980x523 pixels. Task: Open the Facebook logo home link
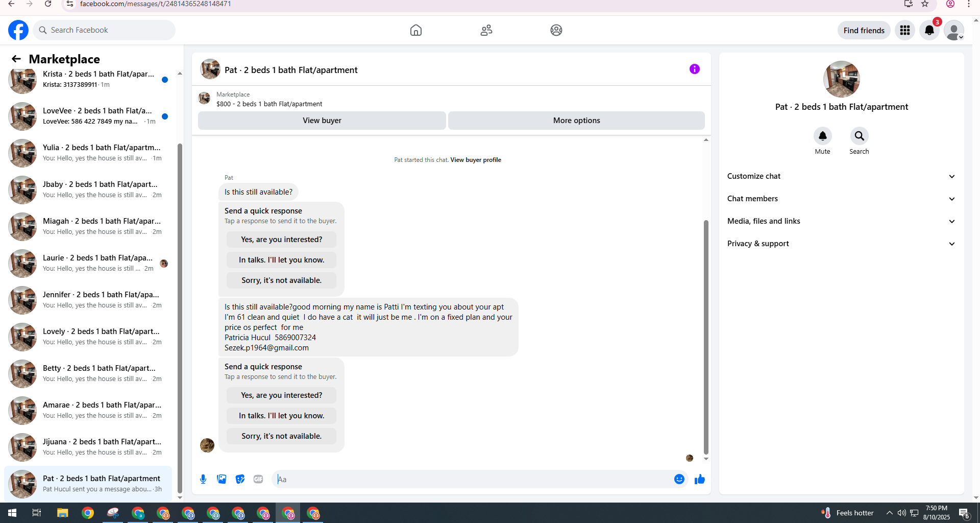click(x=18, y=30)
